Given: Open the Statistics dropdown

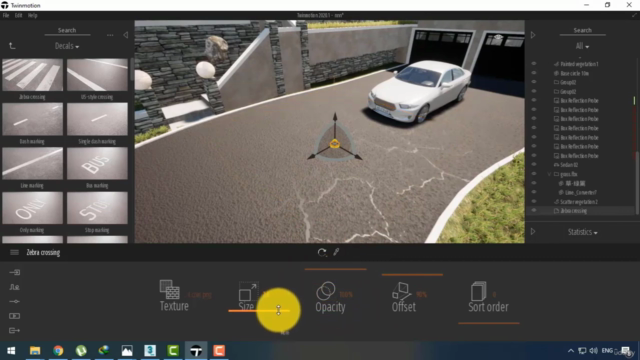Looking at the screenshot, I should coord(582,232).
